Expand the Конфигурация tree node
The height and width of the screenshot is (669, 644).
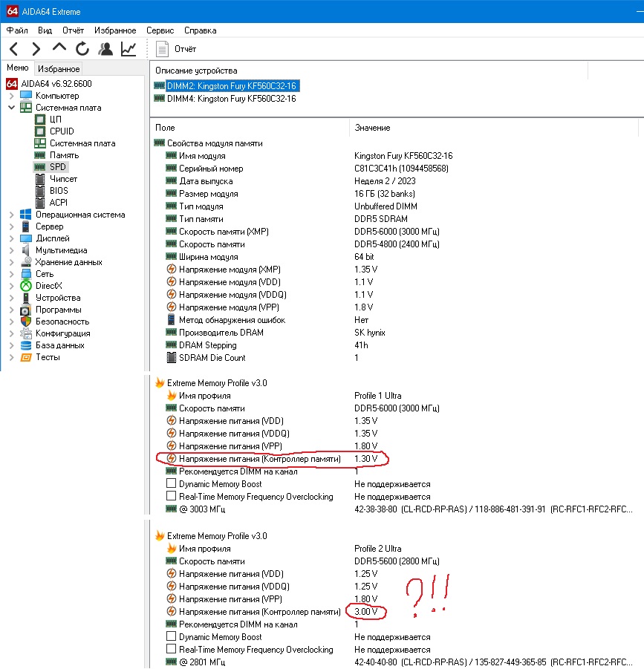[12, 333]
